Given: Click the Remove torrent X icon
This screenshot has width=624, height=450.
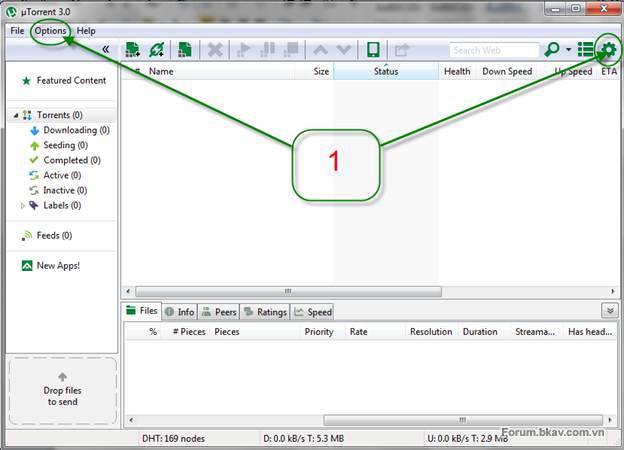Looking at the screenshot, I should tap(214, 50).
